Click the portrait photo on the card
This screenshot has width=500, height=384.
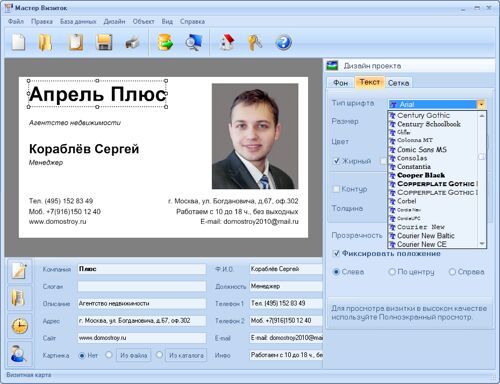pyautogui.click(x=255, y=136)
